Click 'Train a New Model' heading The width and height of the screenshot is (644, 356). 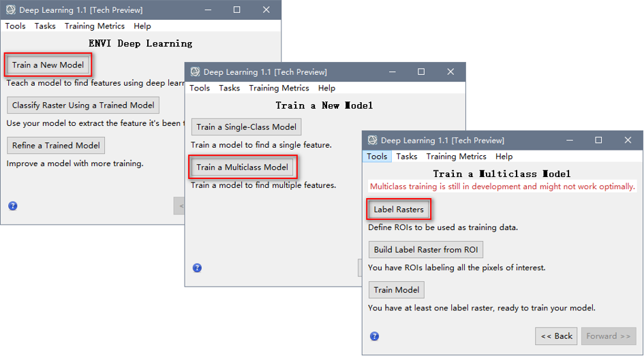[324, 106]
